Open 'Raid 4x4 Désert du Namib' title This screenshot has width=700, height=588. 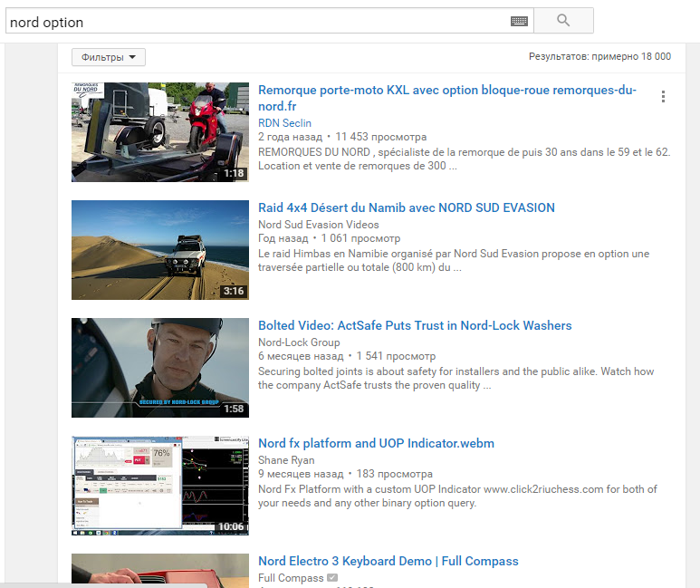[407, 207]
